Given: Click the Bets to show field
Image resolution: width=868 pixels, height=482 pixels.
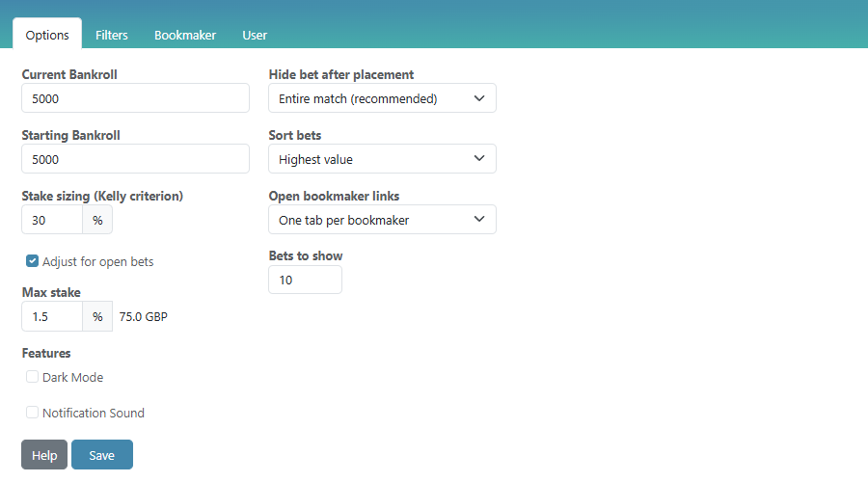Looking at the screenshot, I should point(305,280).
